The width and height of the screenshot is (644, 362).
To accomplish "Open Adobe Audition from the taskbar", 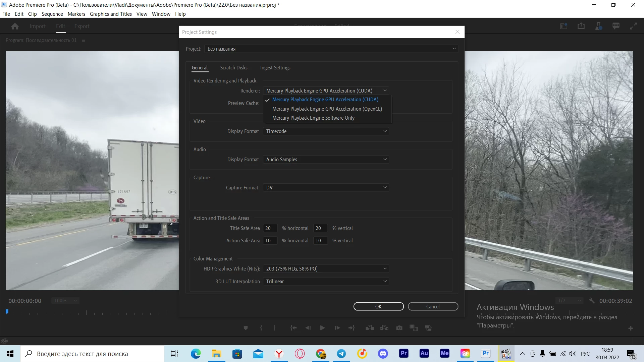I will [424, 353].
